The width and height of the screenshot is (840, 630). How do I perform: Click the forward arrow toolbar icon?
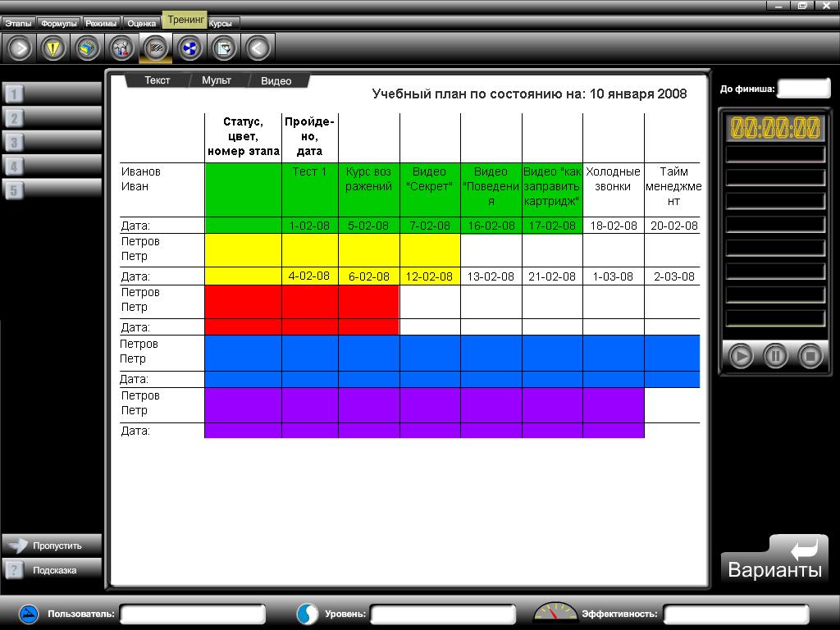click(x=20, y=48)
